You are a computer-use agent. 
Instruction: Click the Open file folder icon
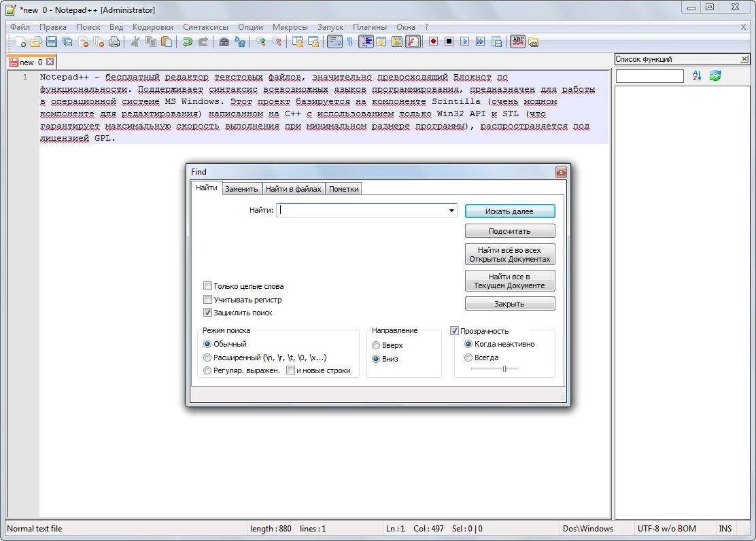point(35,42)
